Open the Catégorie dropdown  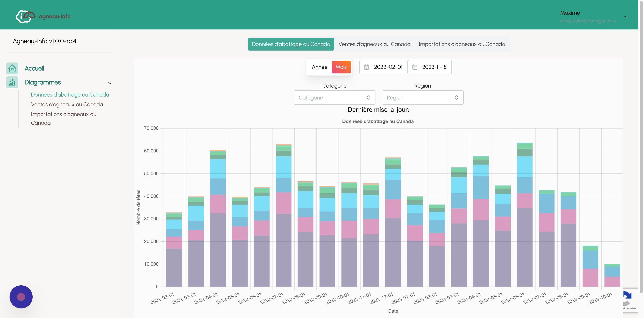[334, 98]
